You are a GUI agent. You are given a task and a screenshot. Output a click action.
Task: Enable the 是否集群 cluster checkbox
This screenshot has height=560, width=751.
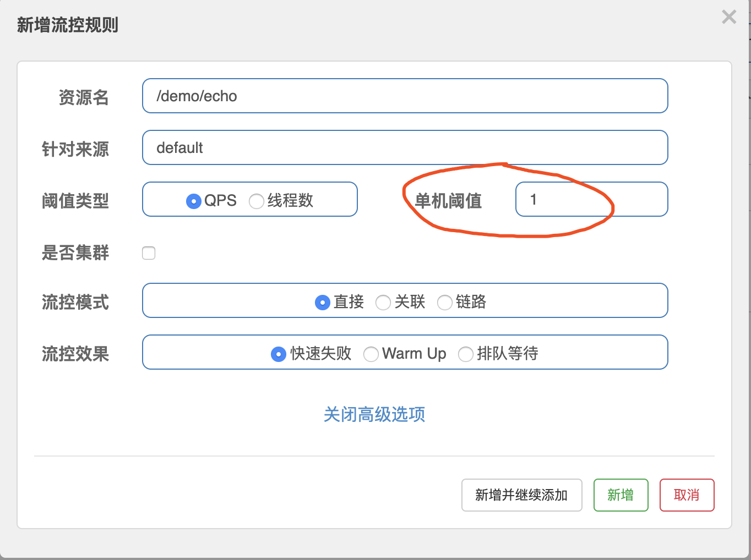click(x=149, y=253)
